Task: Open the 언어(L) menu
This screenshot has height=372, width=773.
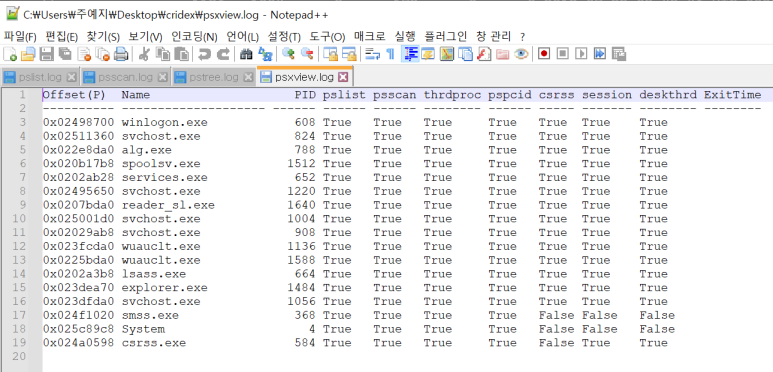Action: 243,36
